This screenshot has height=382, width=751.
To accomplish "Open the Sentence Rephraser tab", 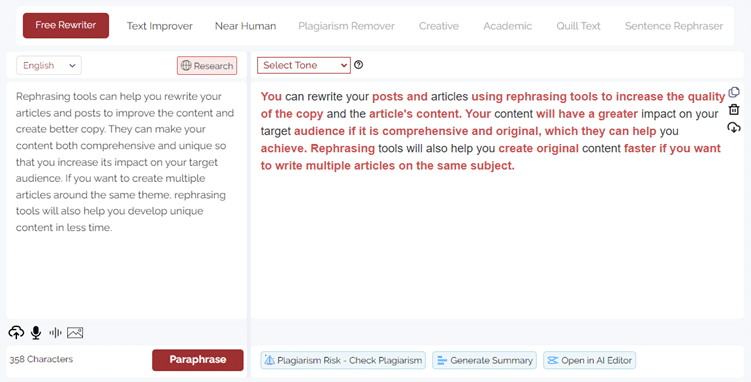I will [674, 26].
